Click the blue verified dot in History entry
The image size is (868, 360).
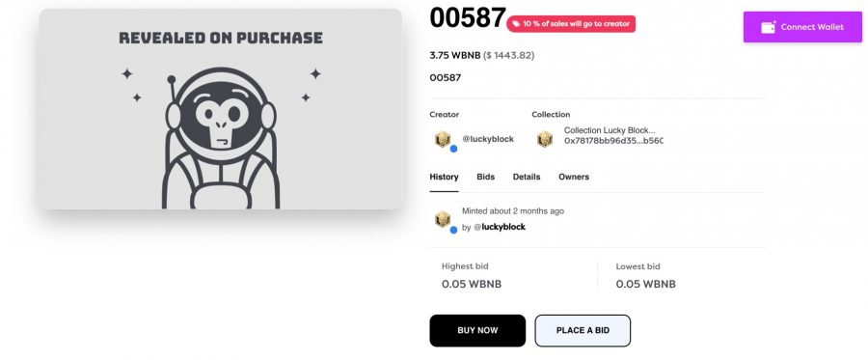[x=453, y=230]
